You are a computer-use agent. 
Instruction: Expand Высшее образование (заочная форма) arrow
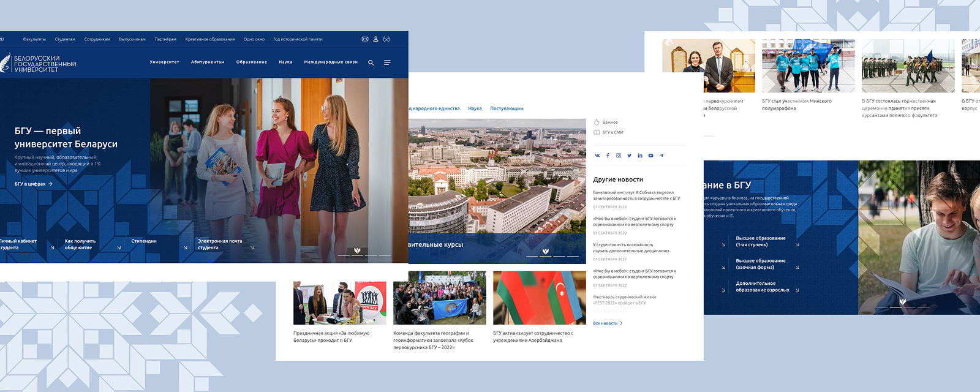click(x=797, y=268)
